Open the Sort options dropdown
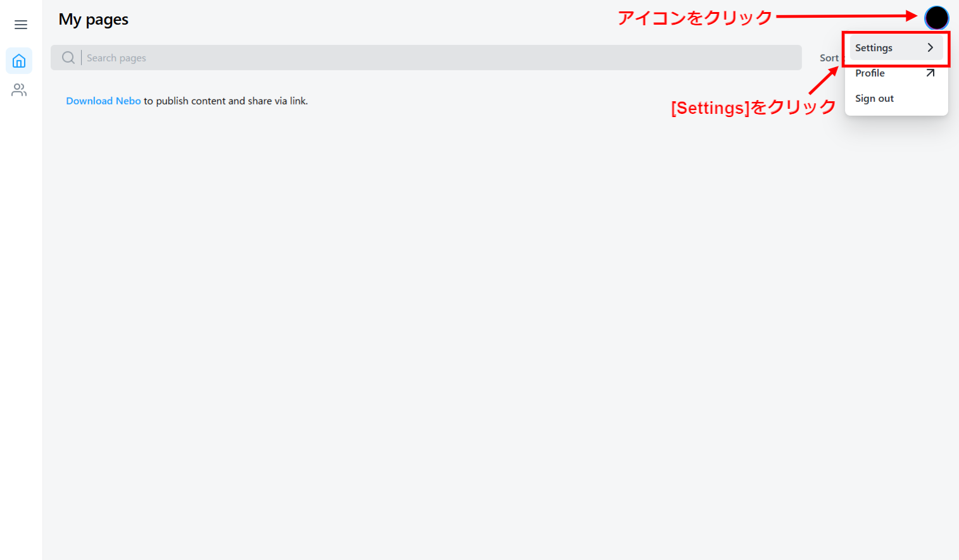959x560 pixels. coord(829,58)
